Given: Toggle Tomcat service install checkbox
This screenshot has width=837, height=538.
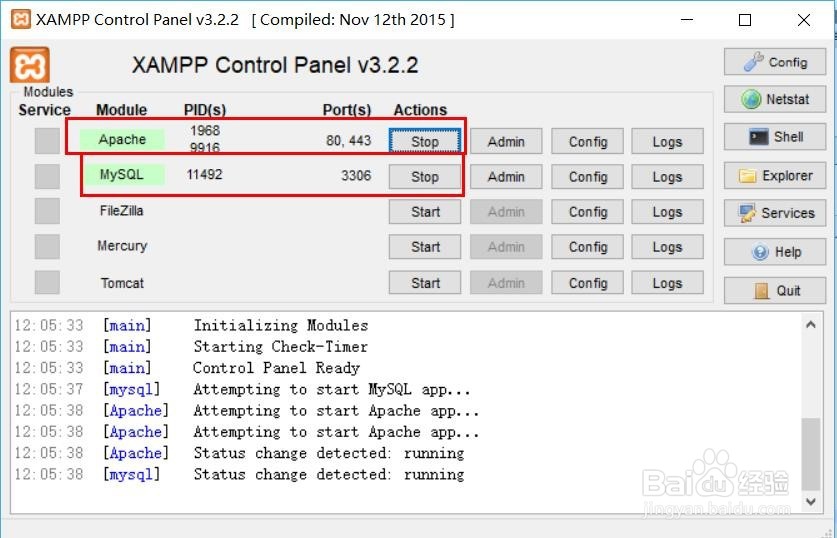Looking at the screenshot, I should tap(47, 282).
